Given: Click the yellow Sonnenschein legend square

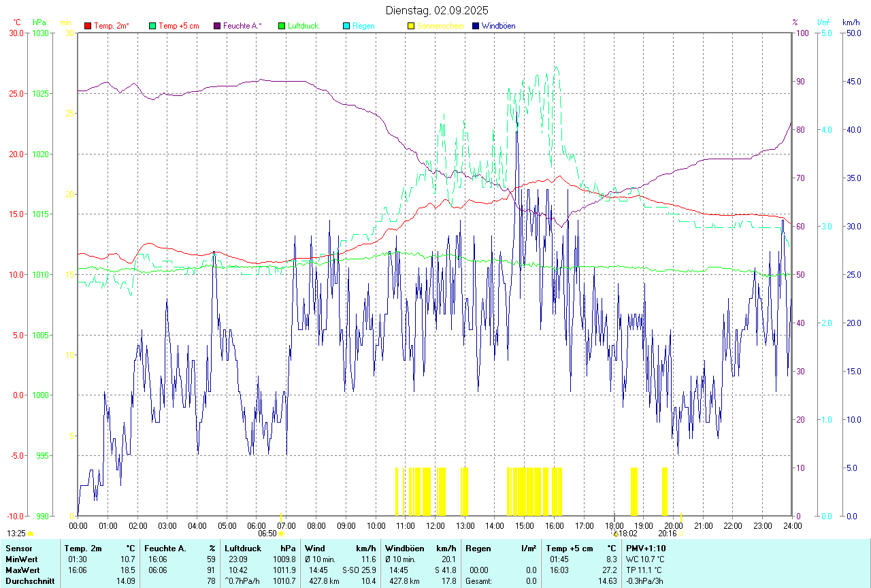Looking at the screenshot, I should tap(411, 26).
